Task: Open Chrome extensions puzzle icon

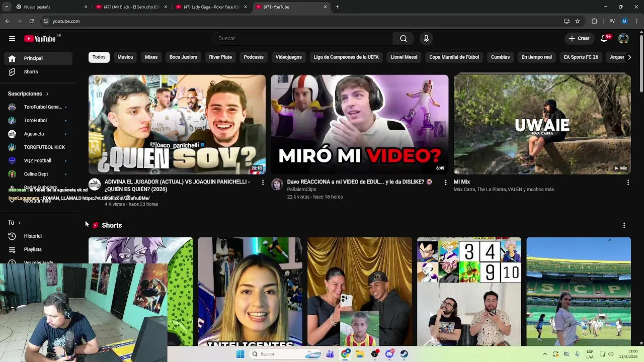Action: 594,21
